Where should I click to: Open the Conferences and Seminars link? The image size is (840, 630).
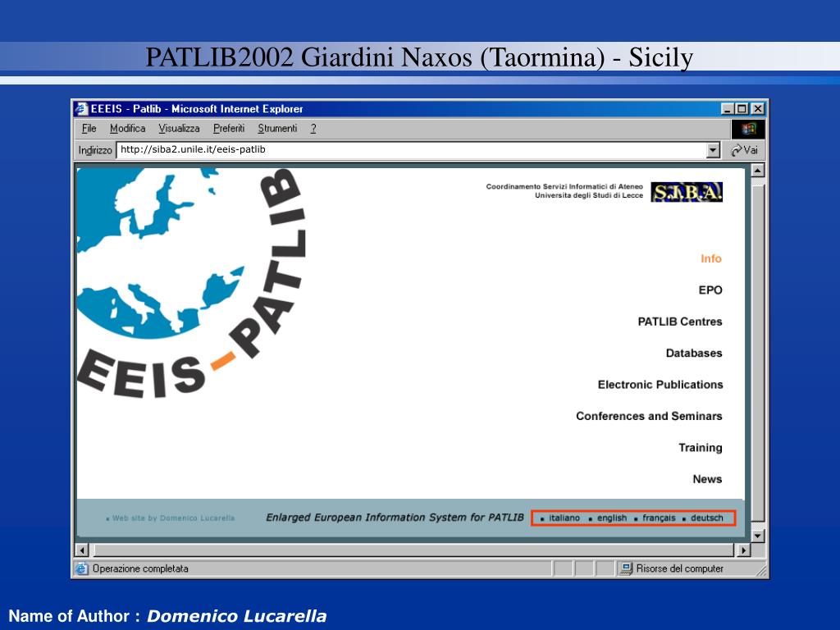[x=649, y=416]
